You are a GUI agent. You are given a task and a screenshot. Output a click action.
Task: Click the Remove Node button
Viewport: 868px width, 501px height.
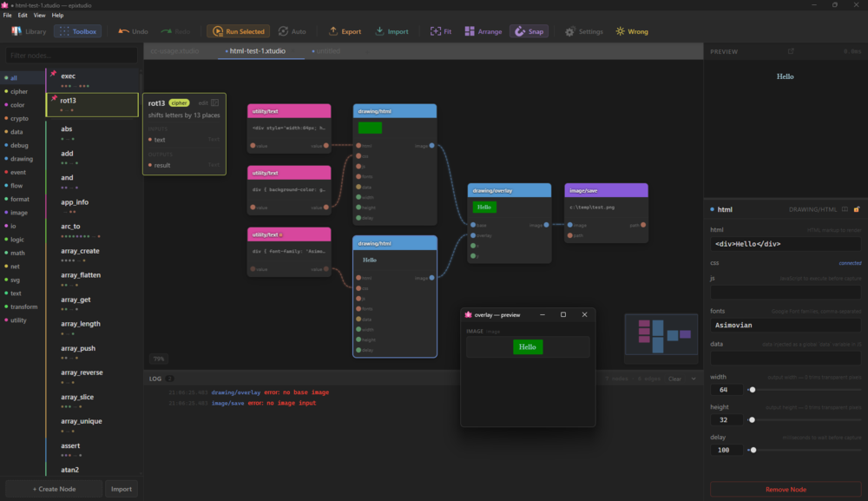pyautogui.click(x=786, y=489)
